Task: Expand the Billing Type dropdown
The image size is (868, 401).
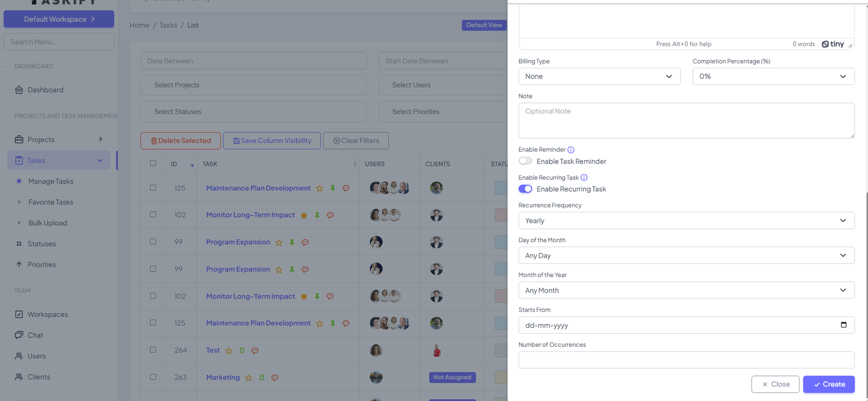Action: [599, 76]
